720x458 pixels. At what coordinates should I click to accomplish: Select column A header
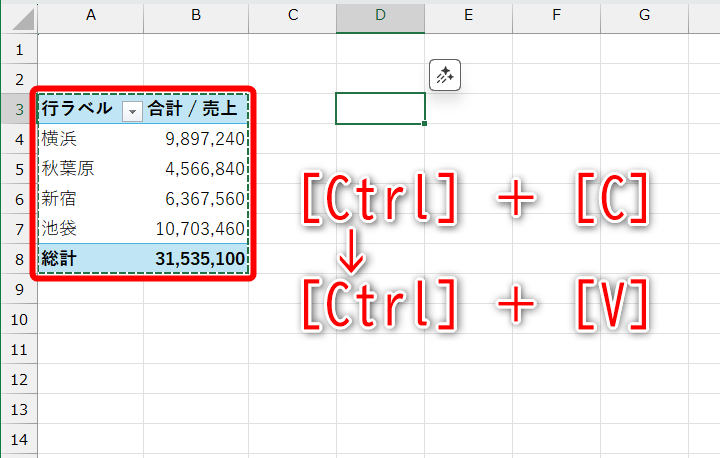(90, 16)
